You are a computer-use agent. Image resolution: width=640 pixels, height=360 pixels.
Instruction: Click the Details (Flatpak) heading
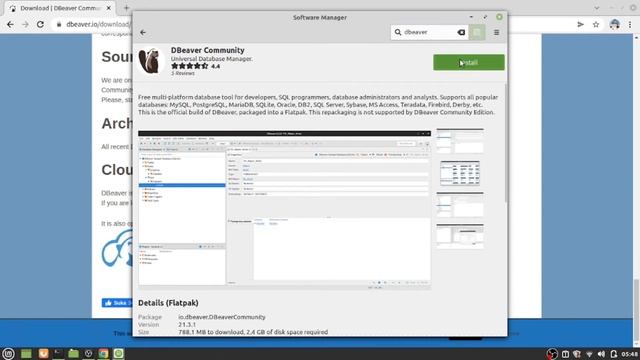(x=168, y=303)
